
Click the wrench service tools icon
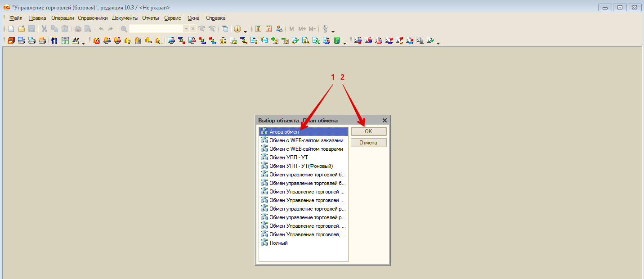coord(326,29)
